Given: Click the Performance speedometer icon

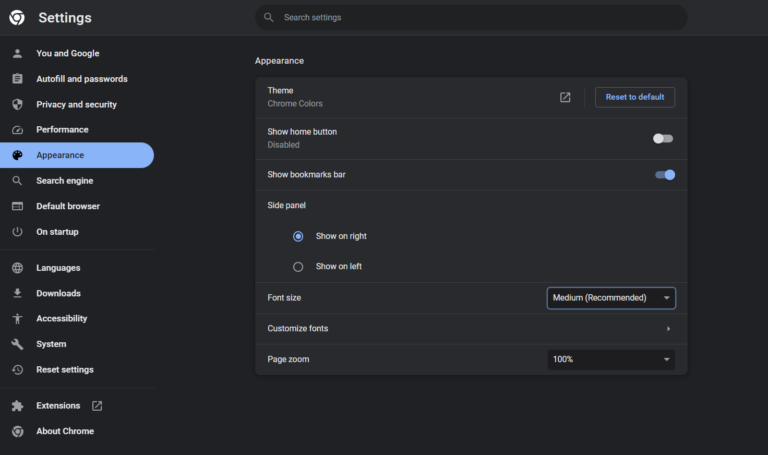Looking at the screenshot, I should pos(17,130).
